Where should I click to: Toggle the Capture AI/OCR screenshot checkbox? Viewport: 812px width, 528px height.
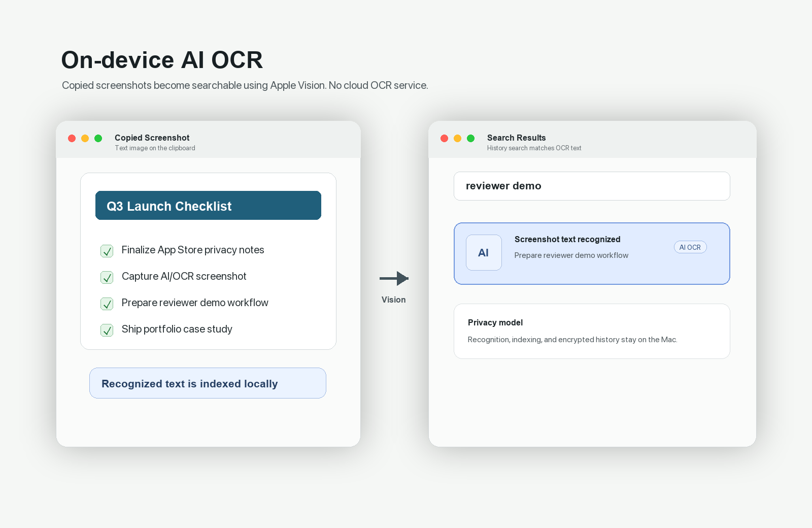point(107,278)
